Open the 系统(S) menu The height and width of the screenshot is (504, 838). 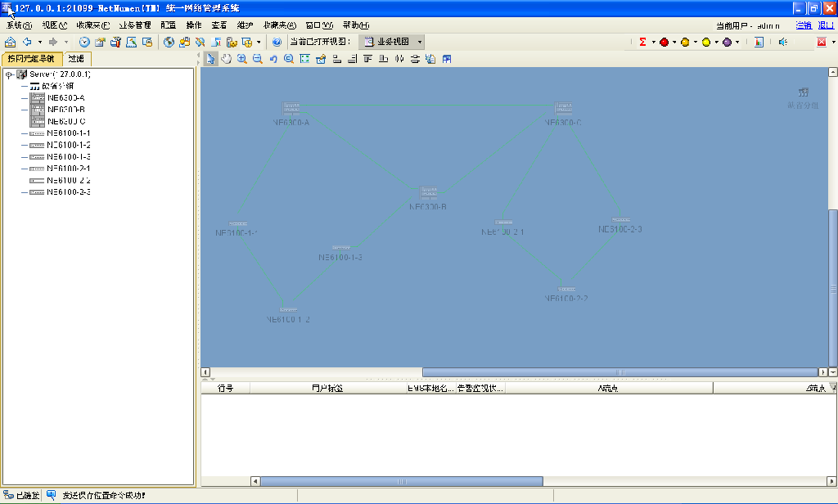click(x=20, y=25)
